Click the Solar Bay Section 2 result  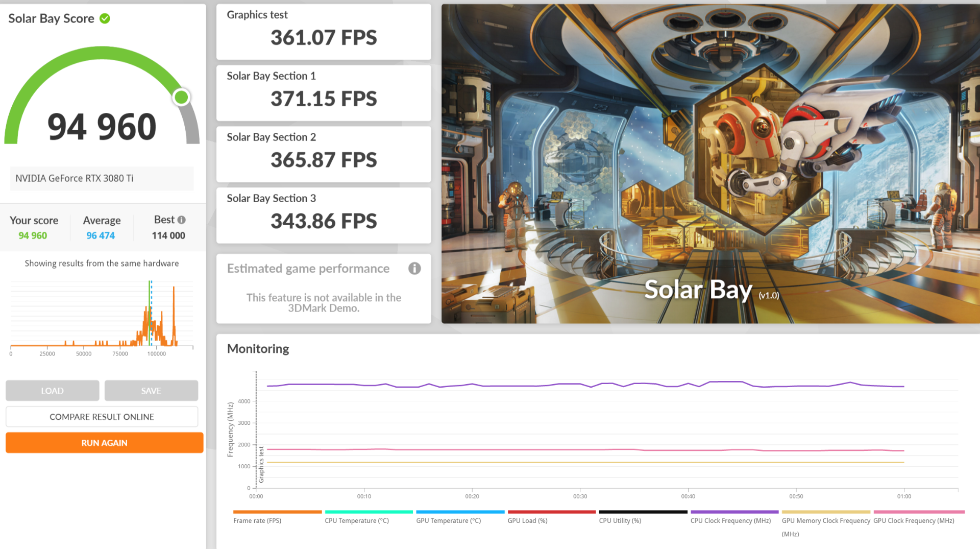click(x=324, y=154)
